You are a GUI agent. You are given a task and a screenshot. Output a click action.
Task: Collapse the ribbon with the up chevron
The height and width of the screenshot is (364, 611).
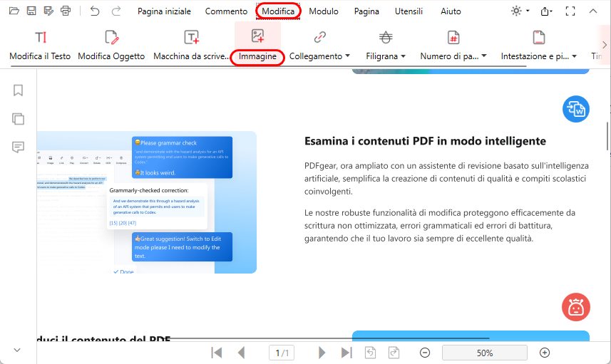592,11
